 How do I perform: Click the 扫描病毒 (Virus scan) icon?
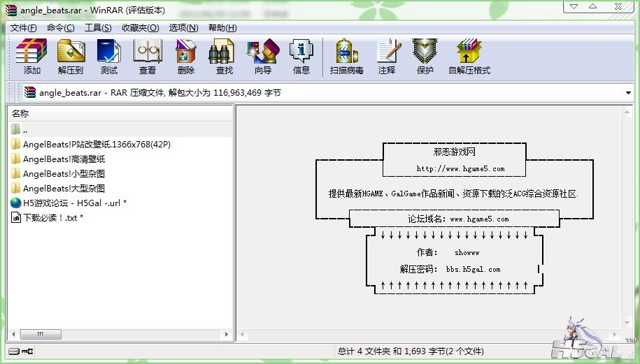pos(346,52)
